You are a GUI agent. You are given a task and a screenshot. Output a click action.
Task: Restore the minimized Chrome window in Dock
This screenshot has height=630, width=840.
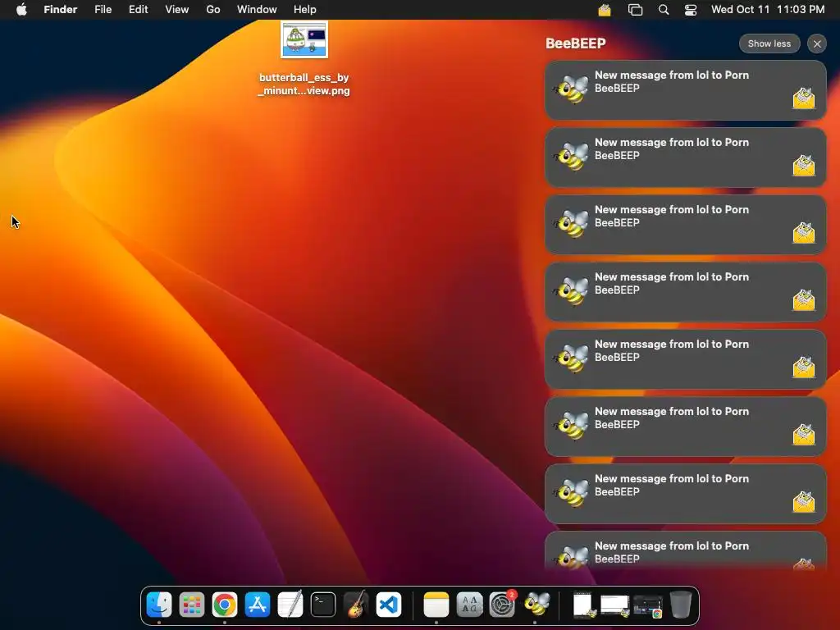[x=648, y=605]
